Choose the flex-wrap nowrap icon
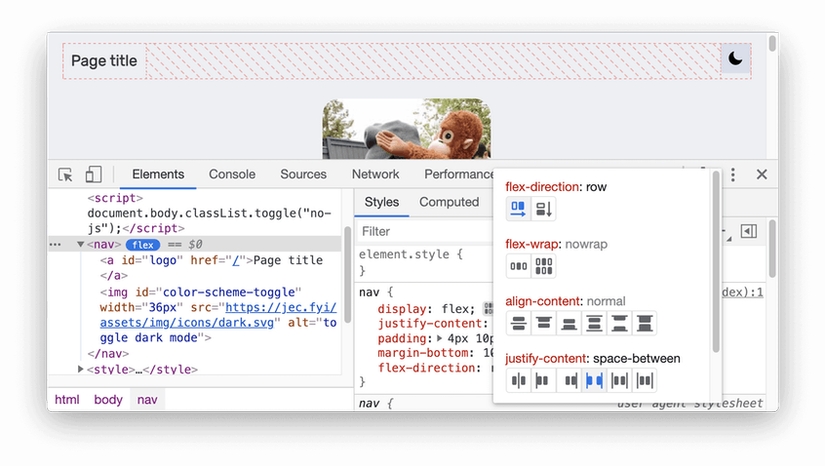 coord(518,266)
